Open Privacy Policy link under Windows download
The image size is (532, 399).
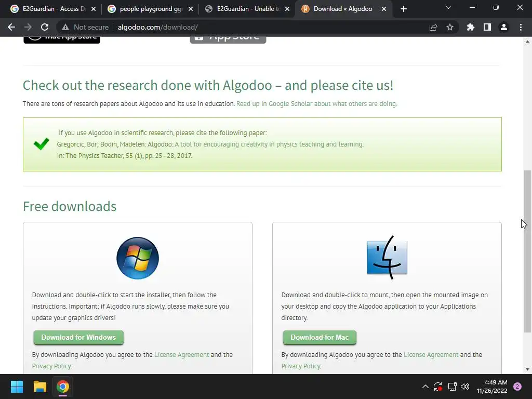51,366
